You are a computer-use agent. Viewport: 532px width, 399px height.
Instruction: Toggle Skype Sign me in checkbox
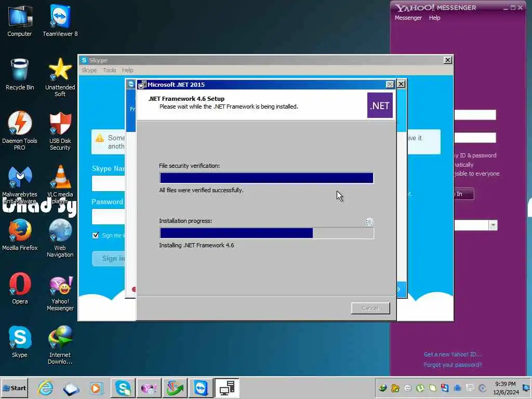pyautogui.click(x=96, y=235)
